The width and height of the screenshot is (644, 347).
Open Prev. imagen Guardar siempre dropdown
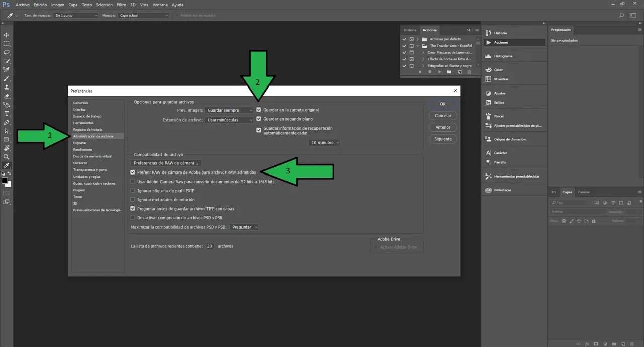tap(229, 110)
